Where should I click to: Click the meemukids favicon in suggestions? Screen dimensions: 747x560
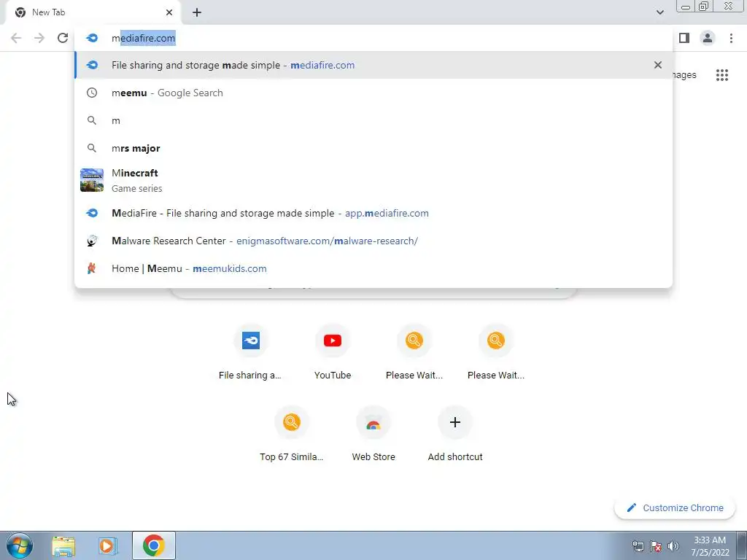[x=92, y=268]
